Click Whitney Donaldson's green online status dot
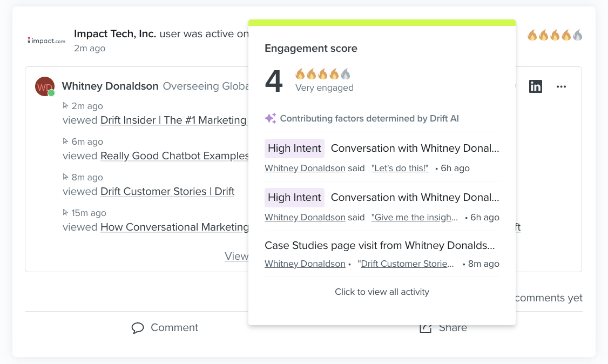Screen dimensions: 608x364 click(x=52, y=93)
